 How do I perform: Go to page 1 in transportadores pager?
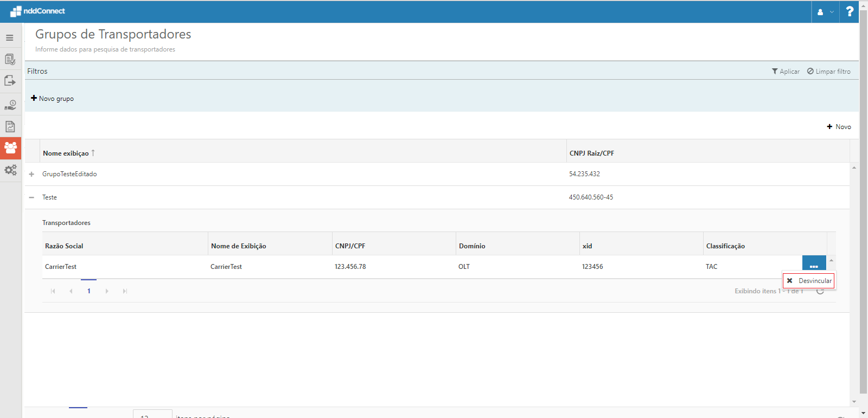pyautogui.click(x=89, y=291)
